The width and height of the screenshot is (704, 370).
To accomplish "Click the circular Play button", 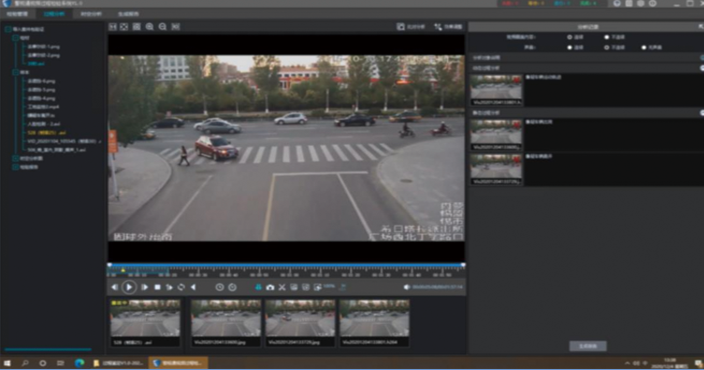I will point(129,287).
